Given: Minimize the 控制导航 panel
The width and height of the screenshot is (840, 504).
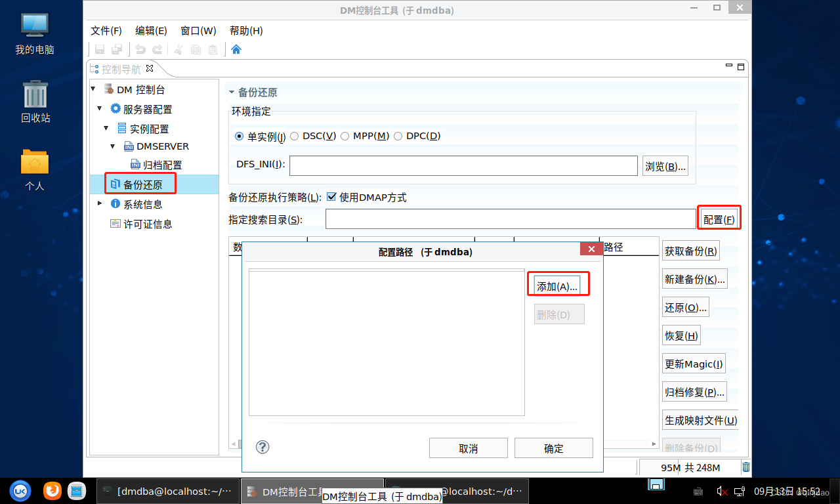Looking at the screenshot, I should [x=729, y=66].
